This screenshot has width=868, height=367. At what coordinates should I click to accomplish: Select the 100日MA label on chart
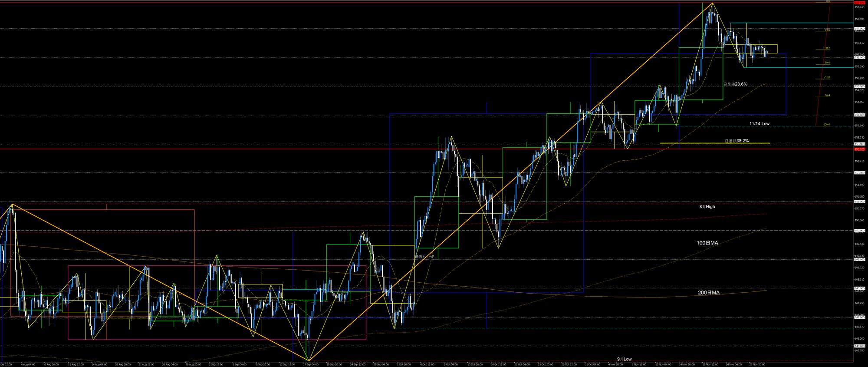(x=707, y=243)
